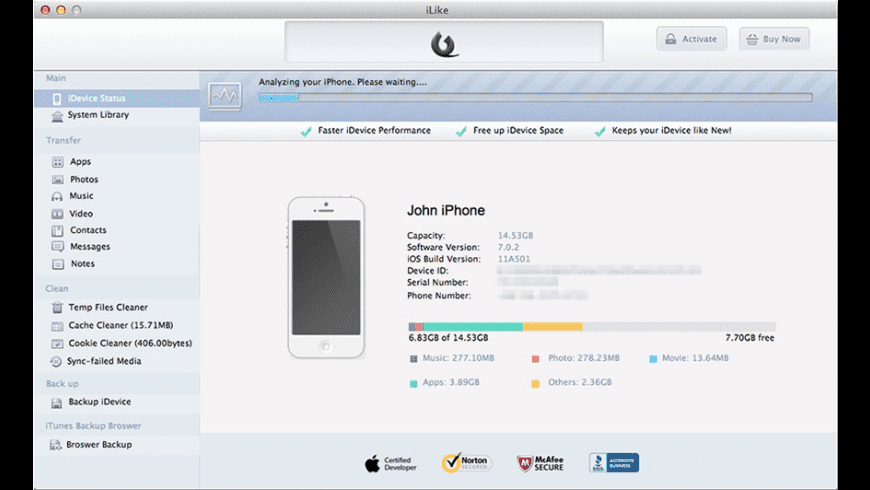Click the iLike logo banner

(x=444, y=42)
